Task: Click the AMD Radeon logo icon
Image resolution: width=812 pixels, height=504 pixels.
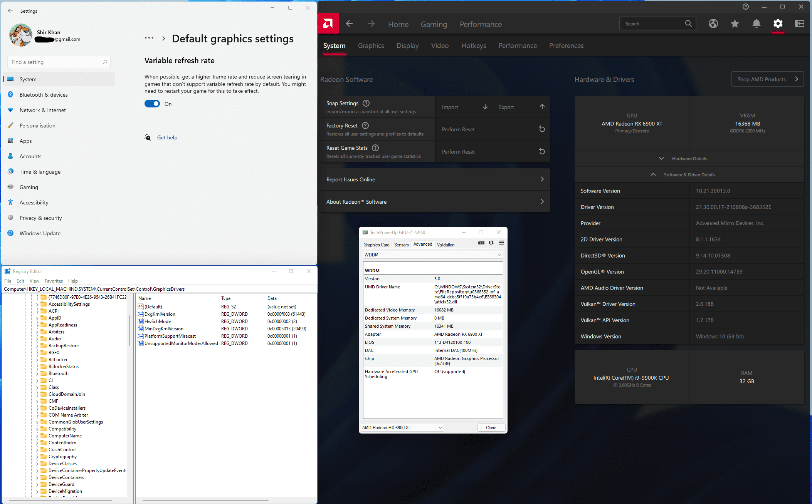Action: point(328,24)
